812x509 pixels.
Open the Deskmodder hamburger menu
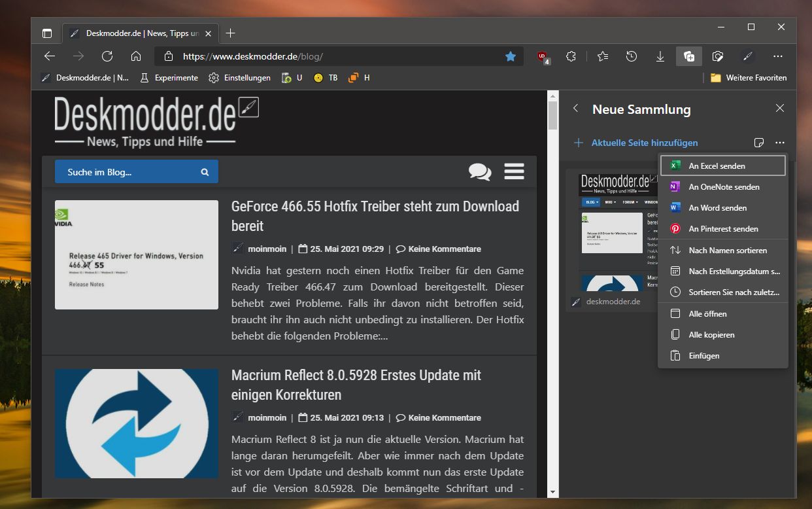[x=515, y=171]
